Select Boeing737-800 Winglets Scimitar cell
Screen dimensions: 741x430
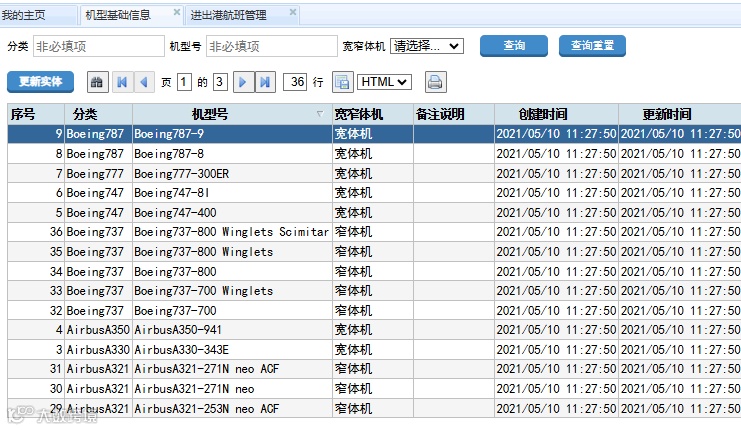coord(232,232)
